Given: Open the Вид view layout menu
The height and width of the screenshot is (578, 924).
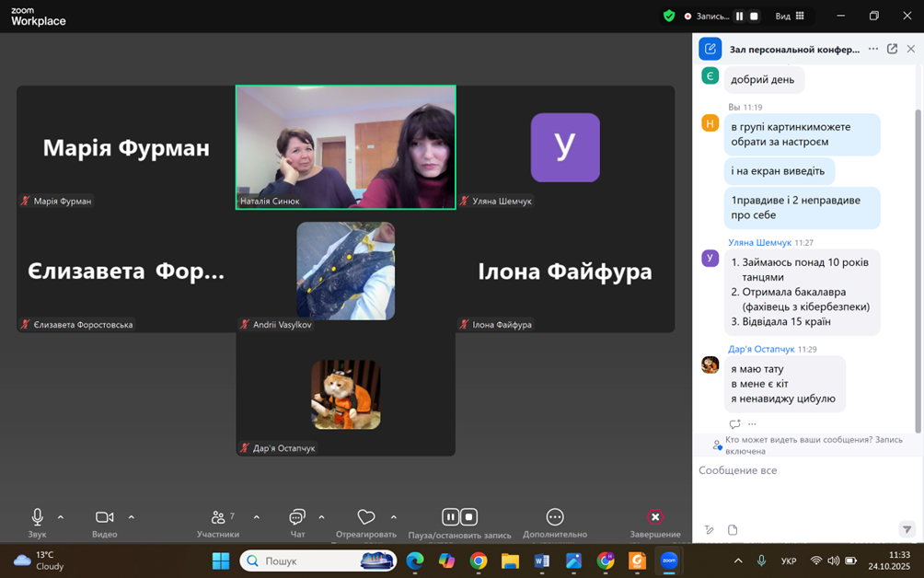Looking at the screenshot, I should point(790,16).
